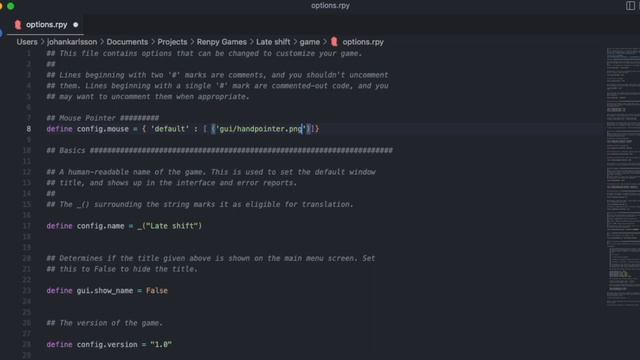Open the Users breadcrumb segment
The width and height of the screenshot is (640, 360).
tap(27, 42)
